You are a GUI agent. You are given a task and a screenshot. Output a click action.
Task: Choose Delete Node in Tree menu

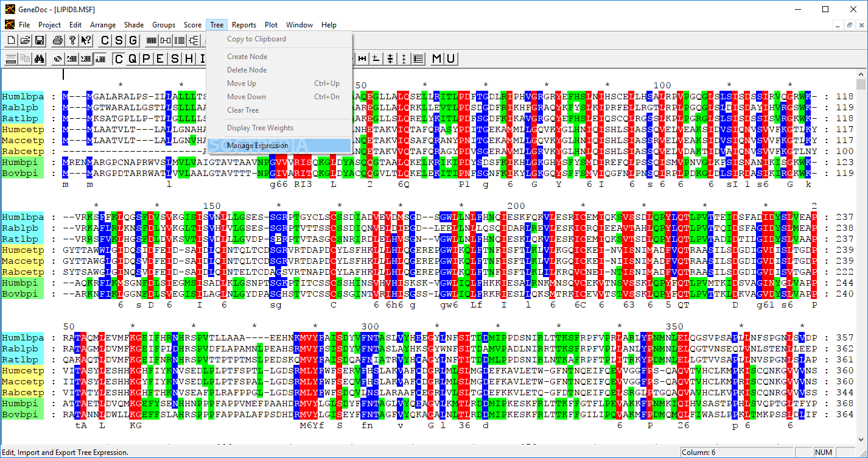pyautogui.click(x=279, y=70)
